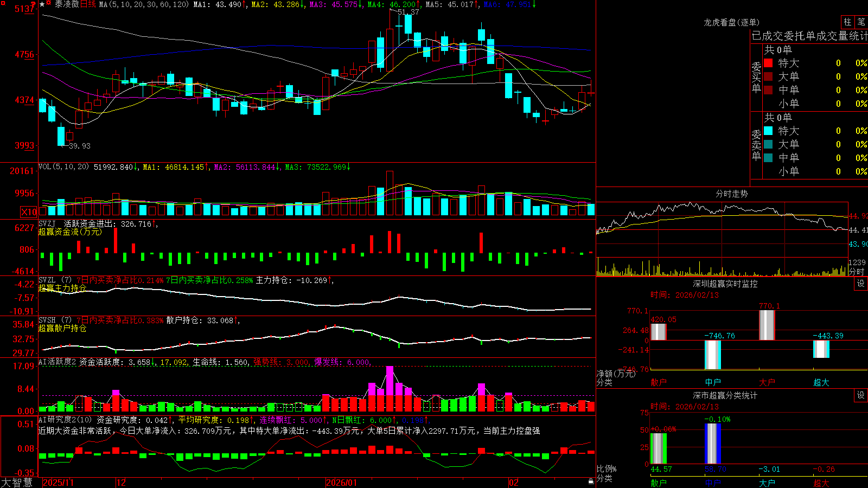Click the teal 大单 sell-order swatch
This screenshot has height=488, width=868.
point(768,144)
